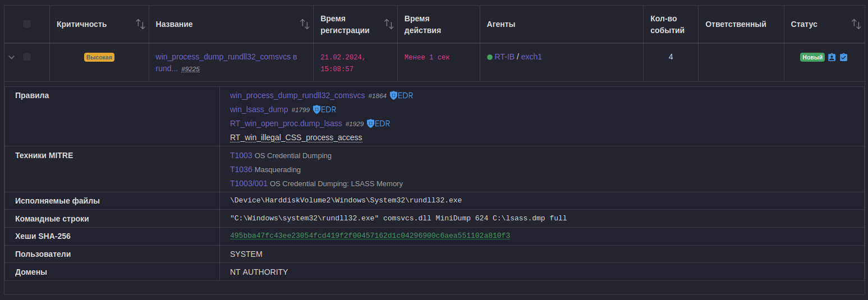The image size is (868, 300).
Task: Open MITRE technique T1003 link
Action: (x=241, y=155)
